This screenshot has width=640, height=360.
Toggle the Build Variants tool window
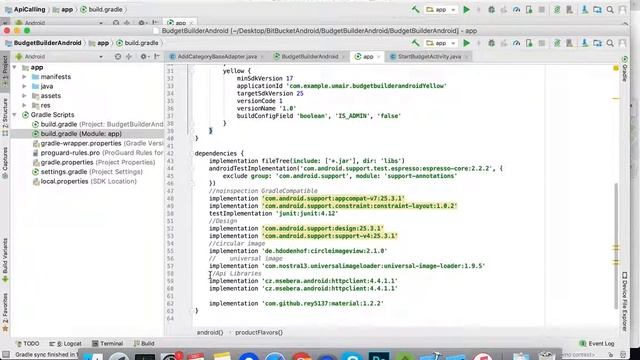5,260
